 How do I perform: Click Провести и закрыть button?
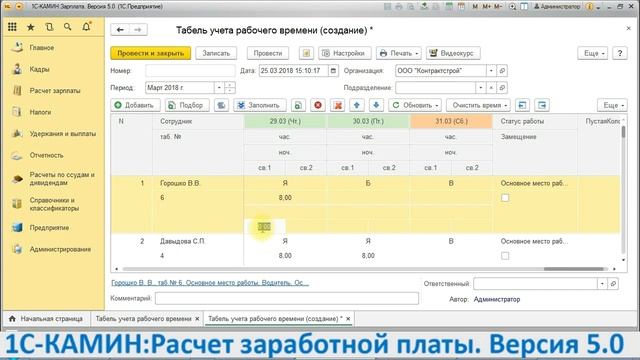point(151,53)
